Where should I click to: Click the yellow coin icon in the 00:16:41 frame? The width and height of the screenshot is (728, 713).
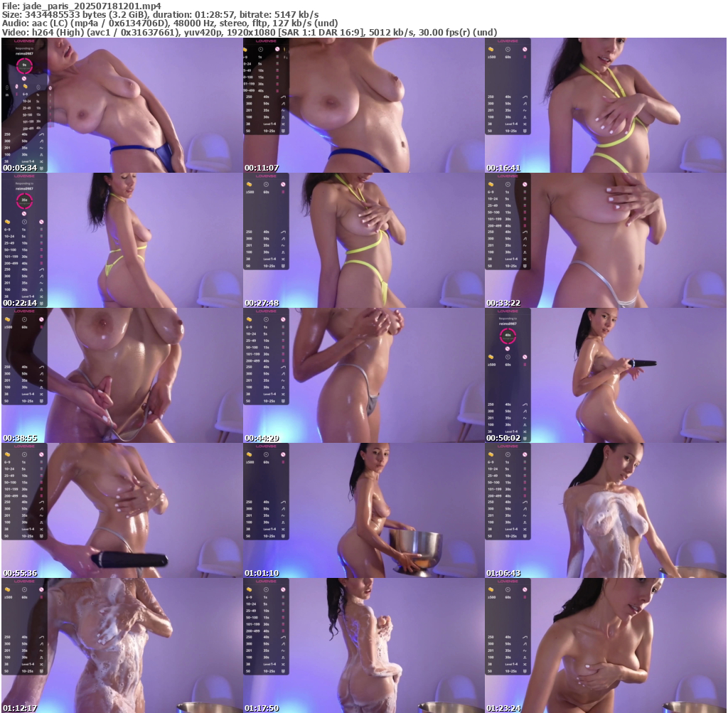click(x=491, y=50)
